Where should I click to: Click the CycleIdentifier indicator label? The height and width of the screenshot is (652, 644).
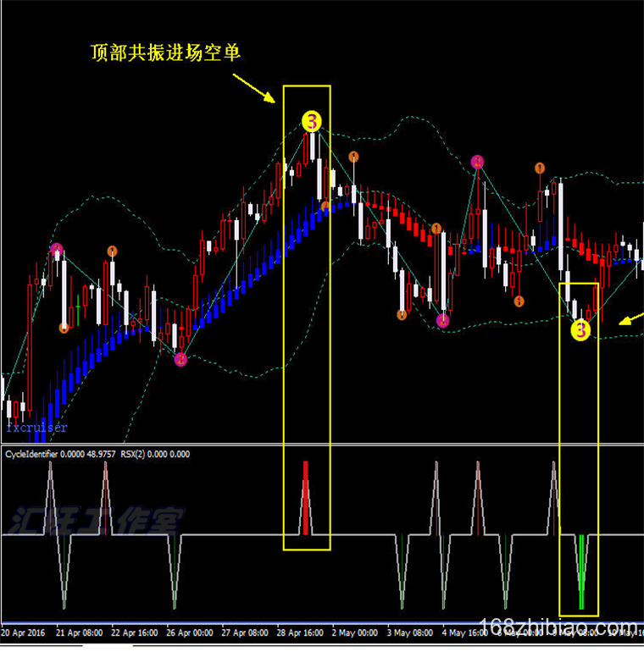point(60,454)
